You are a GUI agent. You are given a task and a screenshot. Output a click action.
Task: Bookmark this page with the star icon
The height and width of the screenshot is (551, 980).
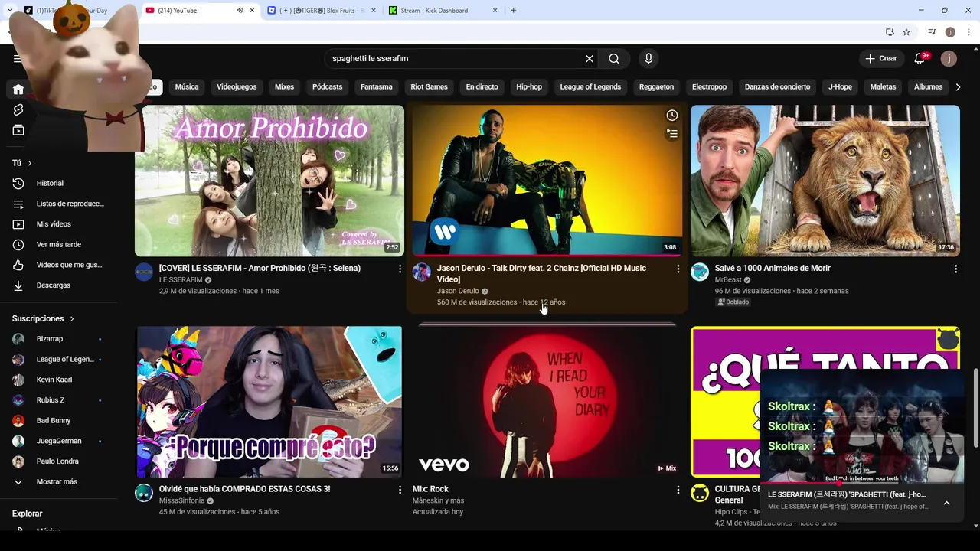[906, 32]
